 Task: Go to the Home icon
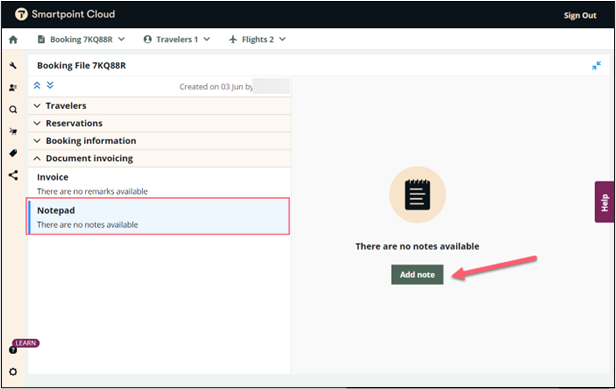(13, 40)
